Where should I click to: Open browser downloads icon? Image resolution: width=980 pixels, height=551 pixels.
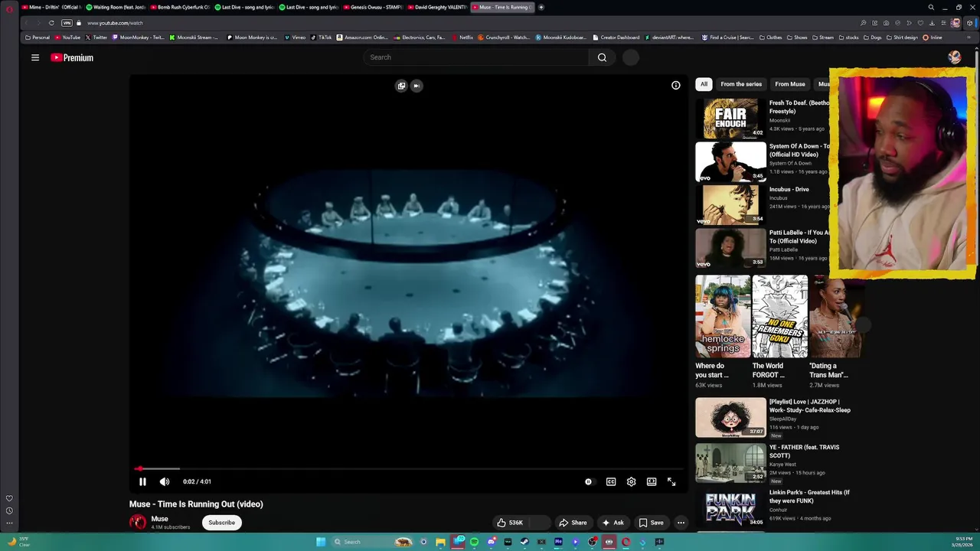click(932, 23)
